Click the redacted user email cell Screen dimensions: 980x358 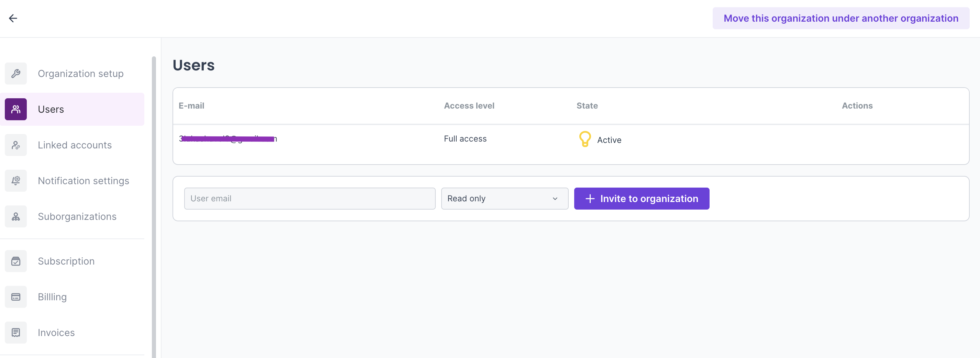[228, 139]
